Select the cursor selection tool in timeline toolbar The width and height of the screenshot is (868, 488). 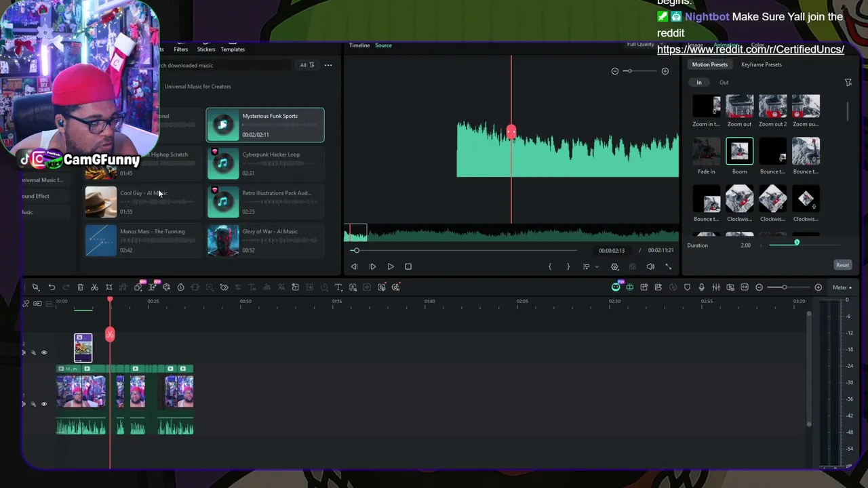tap(35, 287)
